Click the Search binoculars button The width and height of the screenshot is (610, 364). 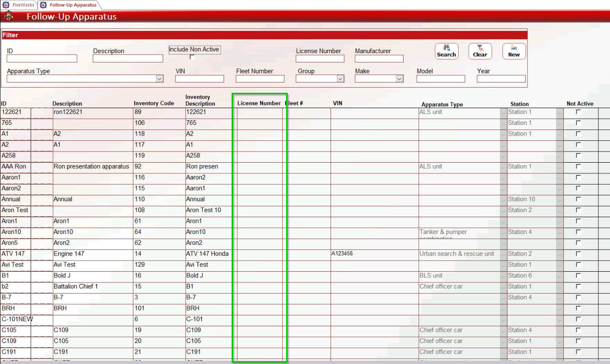click(x=446, y=51)
